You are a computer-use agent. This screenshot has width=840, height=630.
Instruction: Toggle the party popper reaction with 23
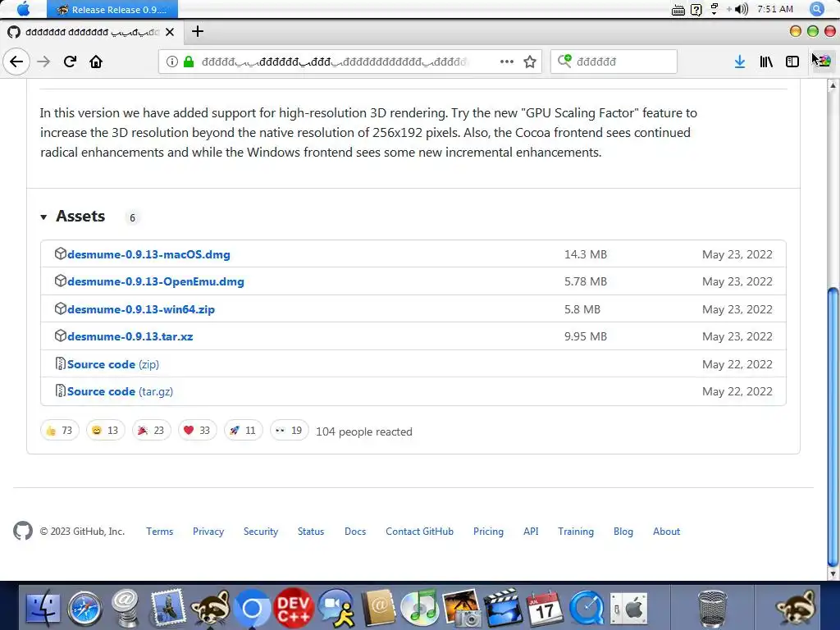coord(152,430)
